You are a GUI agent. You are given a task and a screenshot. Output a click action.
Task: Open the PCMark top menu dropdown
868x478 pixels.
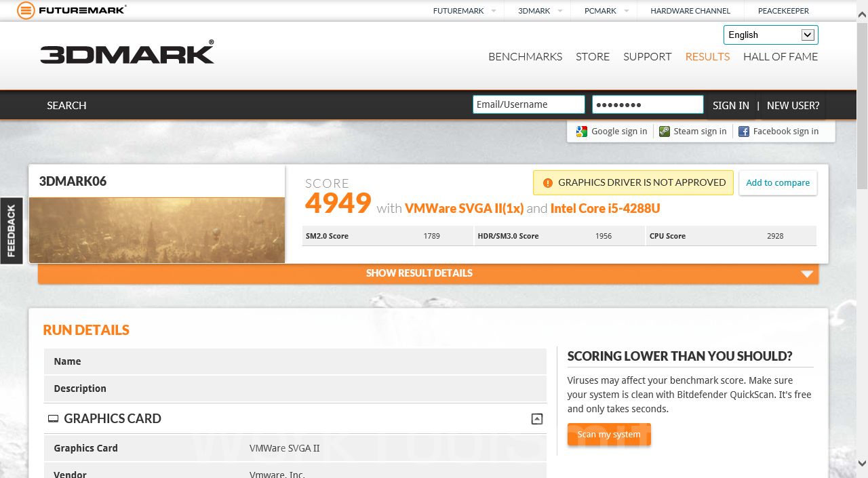tap(625, 11)
